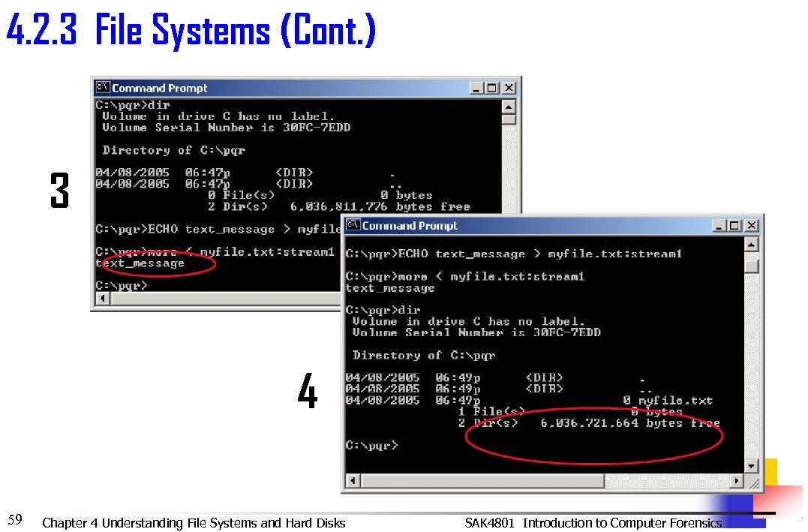The width and height of the screenshot is (808, 532).
Task: Click the scroll-up arrow on the back window
Action: point(509,107)
